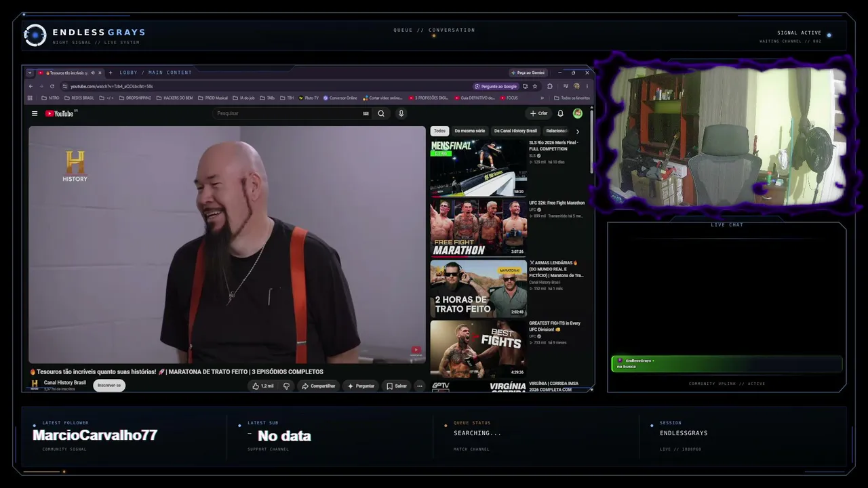The width and height of the screenshot is (868, 488).
Task: Click the Peça ao Gemini button
Action: click(528, 73)
